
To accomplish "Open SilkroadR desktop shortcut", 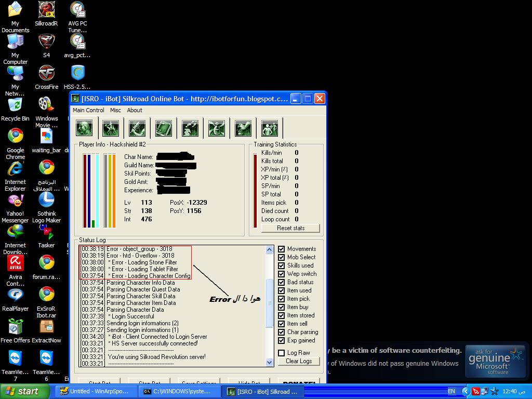I will pyautogui.click(x=46, y=14).
